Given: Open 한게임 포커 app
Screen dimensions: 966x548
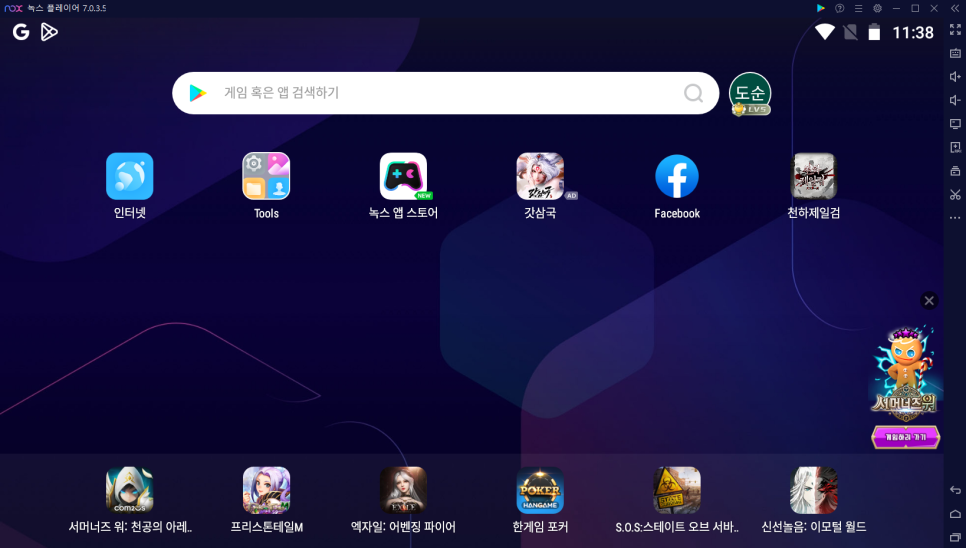Looking at the screenshot, I should 540,490.
